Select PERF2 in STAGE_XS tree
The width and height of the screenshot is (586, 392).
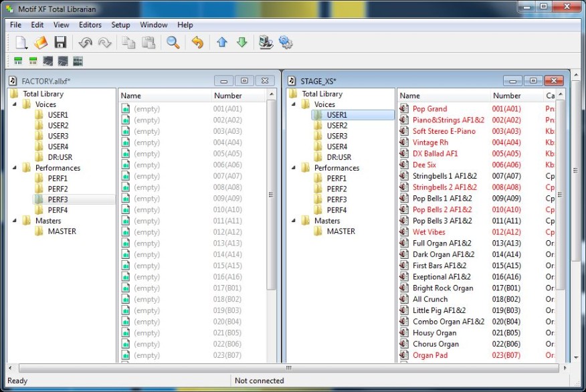click(336, 189)
